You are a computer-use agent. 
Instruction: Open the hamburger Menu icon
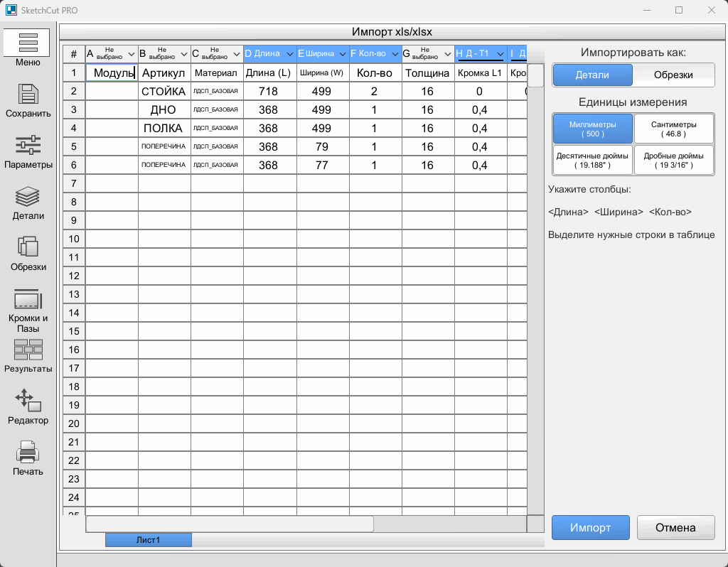28,43
